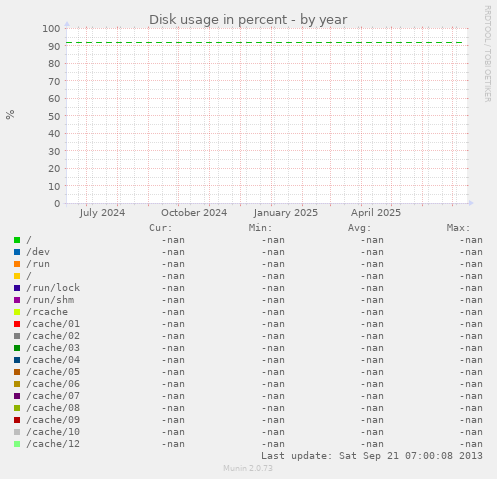Click the Cur '-nan' value in the /cache/09 row
Viewport: 497px width, 479px height.
tap(173, 420)
